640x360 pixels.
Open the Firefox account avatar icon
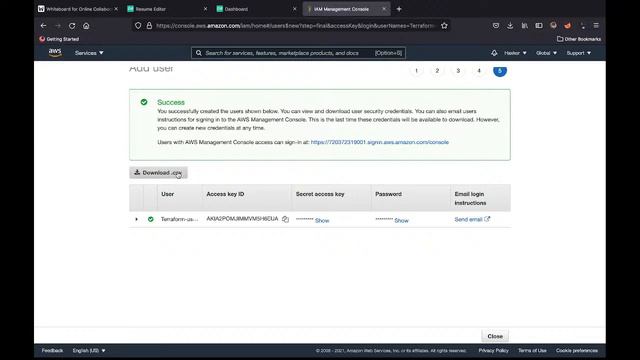click(553, 26)
